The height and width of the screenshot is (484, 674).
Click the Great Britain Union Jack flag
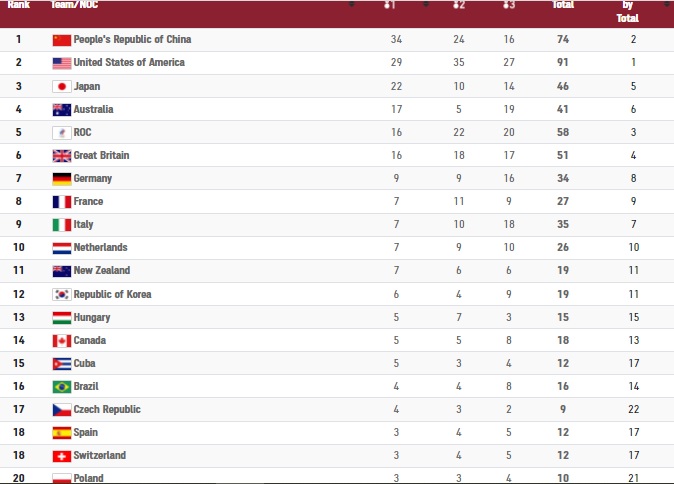coord(61,156)
